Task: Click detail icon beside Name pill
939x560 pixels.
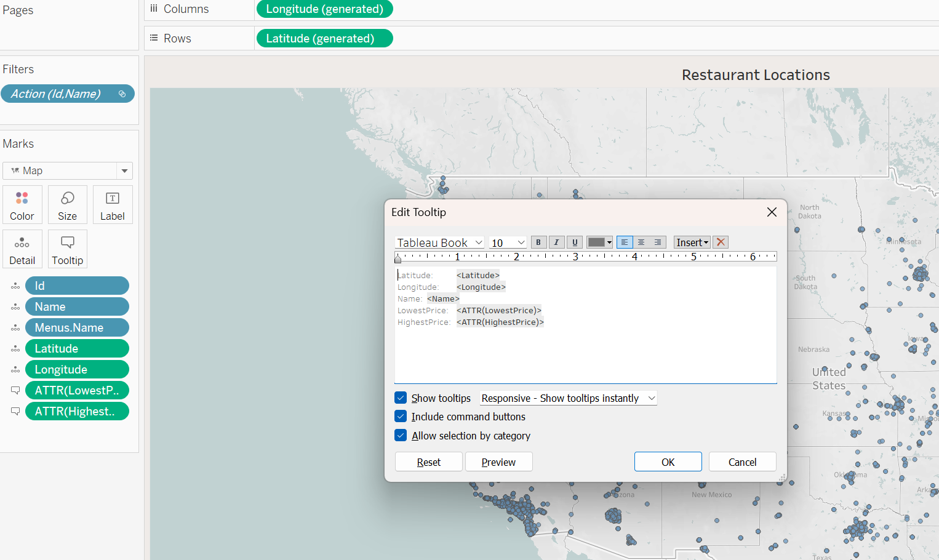Action: [15, 307]
